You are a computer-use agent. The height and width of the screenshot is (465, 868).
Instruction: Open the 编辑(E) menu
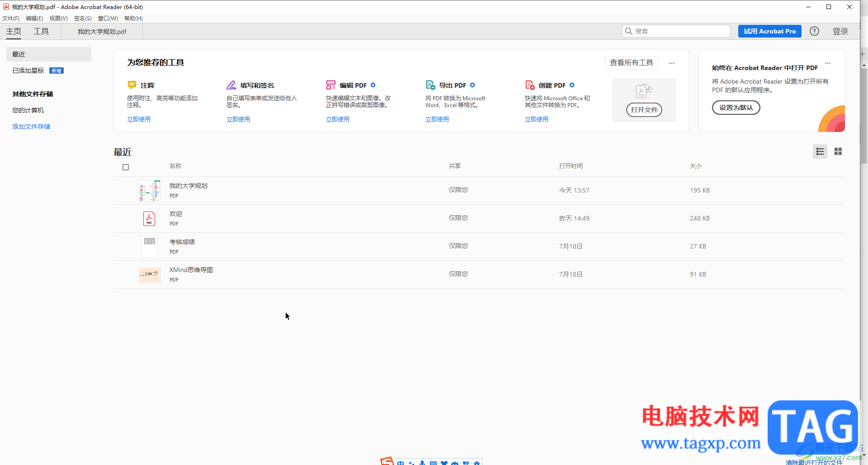coord(34,19)
